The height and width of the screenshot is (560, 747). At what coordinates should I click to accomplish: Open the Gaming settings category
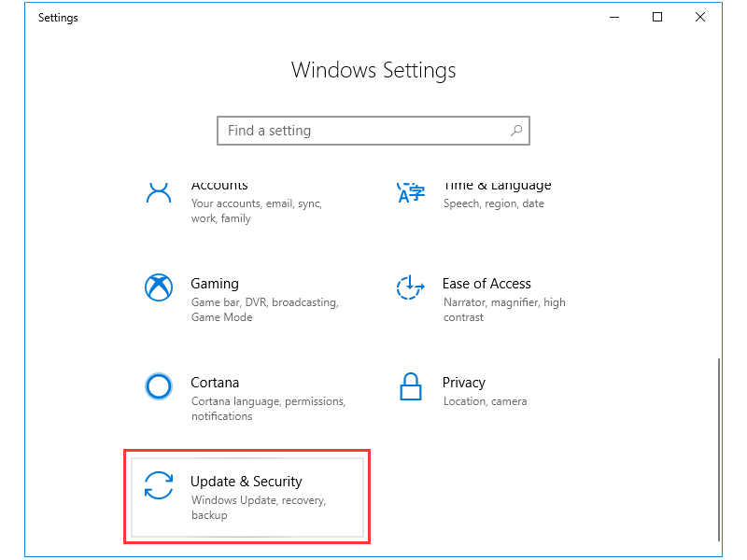coord(215,284)
